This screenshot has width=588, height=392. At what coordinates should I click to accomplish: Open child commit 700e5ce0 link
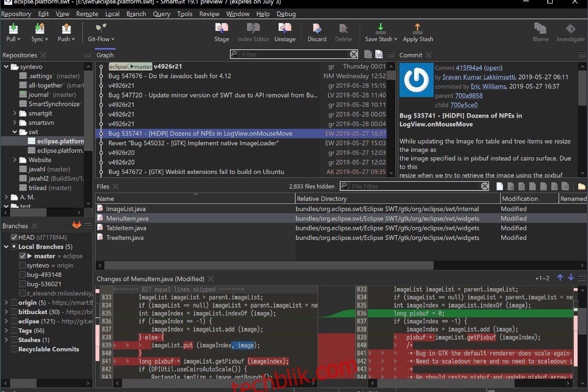[x=464, y=105]
